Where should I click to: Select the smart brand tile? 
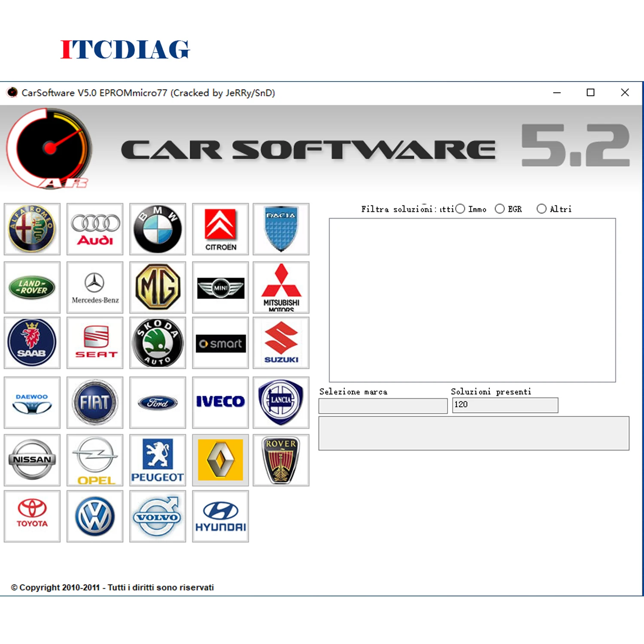pos(220,343)
